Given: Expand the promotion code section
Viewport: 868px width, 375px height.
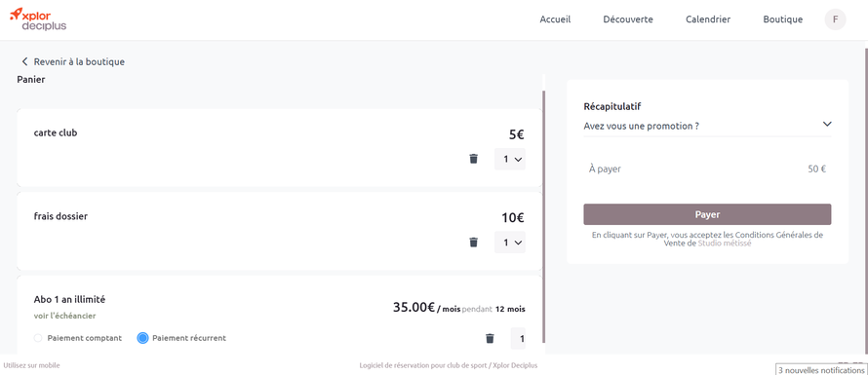Looking at the screenshot, I should [827, 124].
